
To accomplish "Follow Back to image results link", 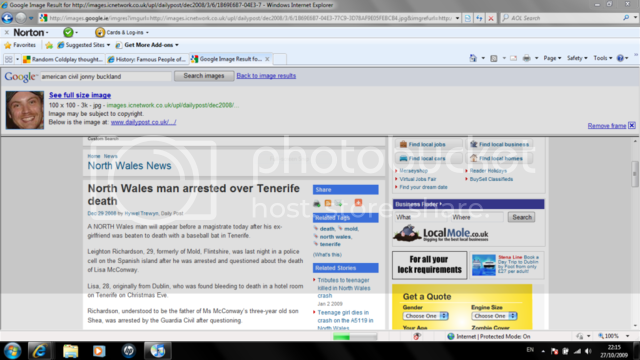I will point(266,76).
